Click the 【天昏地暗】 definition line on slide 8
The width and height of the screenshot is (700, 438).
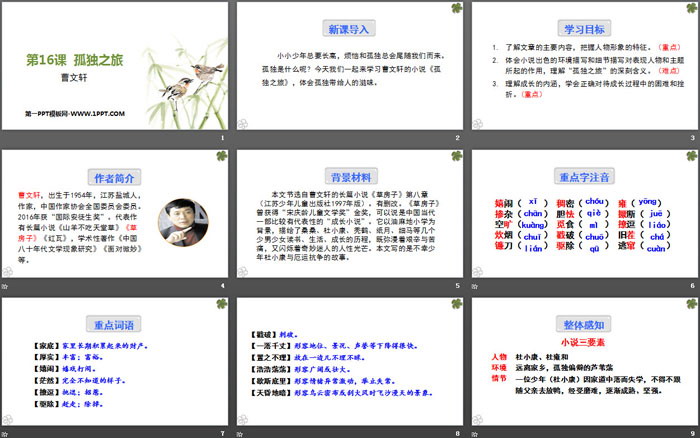click(342, 393)
